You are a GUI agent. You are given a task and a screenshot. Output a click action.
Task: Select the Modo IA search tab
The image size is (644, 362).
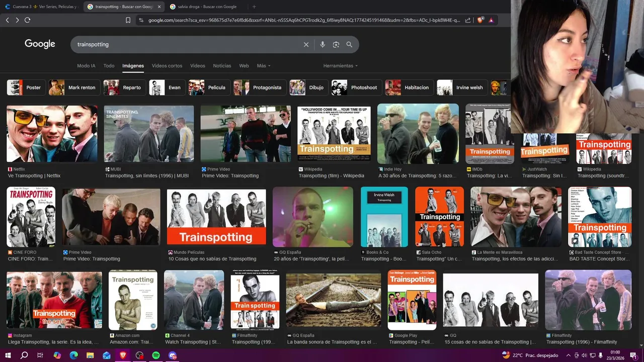[86, 66]
